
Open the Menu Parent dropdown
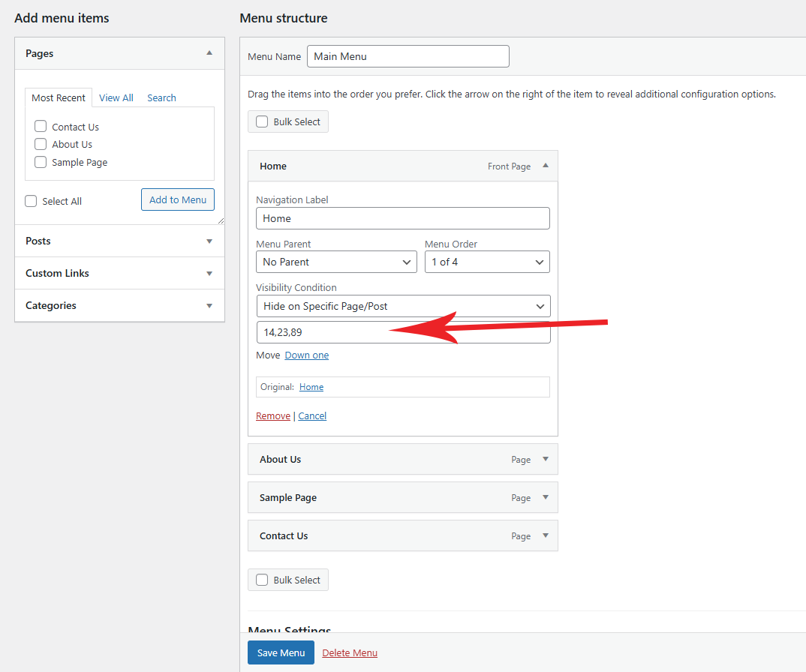coord(336,262)
